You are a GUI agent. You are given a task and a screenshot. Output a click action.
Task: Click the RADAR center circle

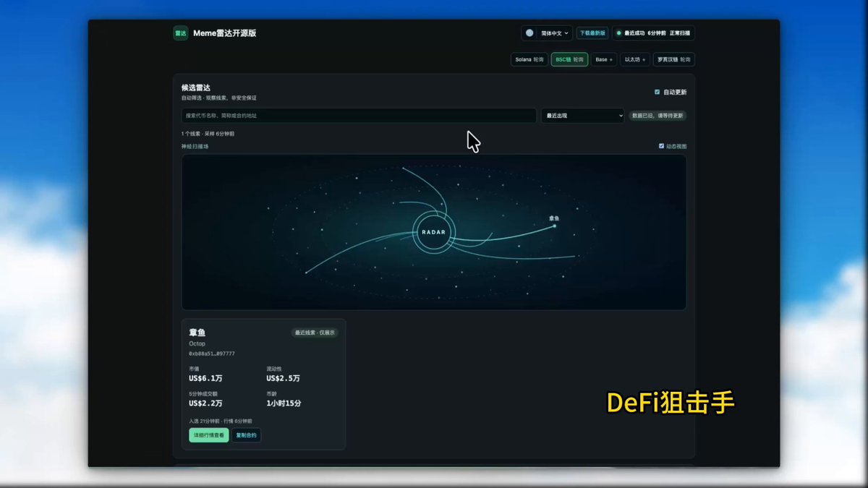tap(434, 232)
